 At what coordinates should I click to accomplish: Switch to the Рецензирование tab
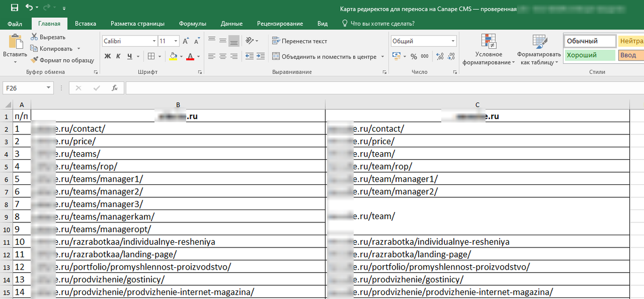[x=280, y=24]
